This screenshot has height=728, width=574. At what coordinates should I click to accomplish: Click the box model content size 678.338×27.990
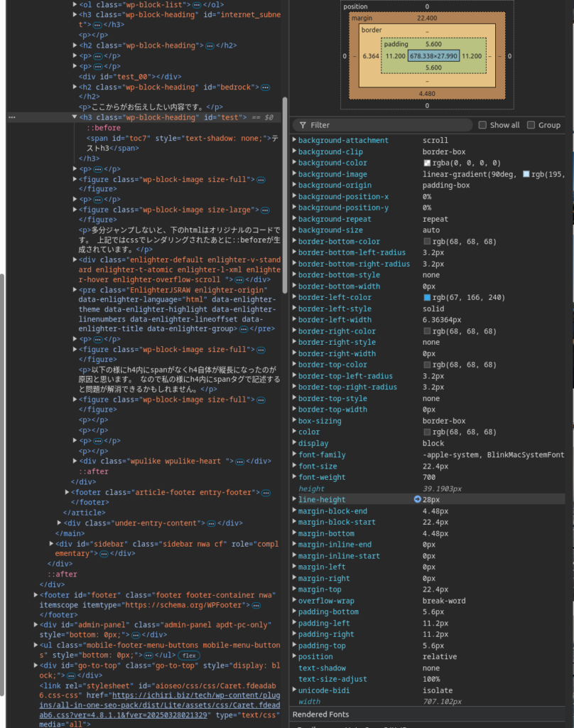coord(433,56)
